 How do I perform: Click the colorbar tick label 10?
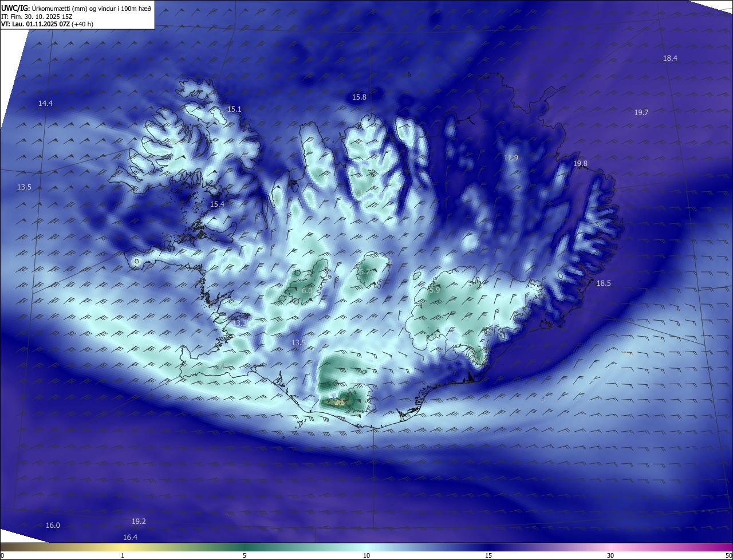[x=366, y=555]
